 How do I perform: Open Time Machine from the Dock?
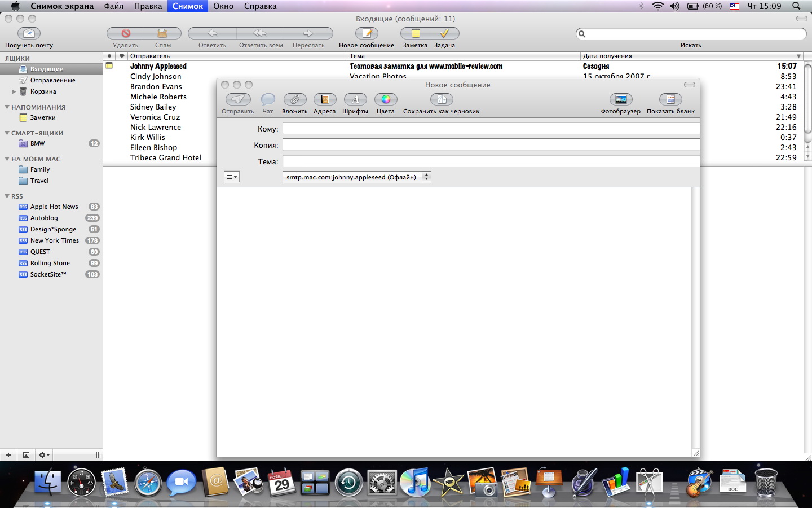coord(348,483)
